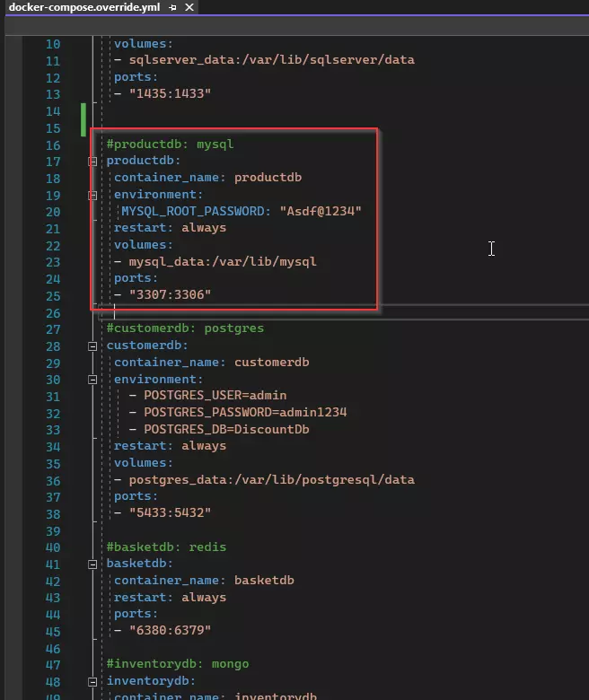Click the ports: key on line 12

coord(136,77)
